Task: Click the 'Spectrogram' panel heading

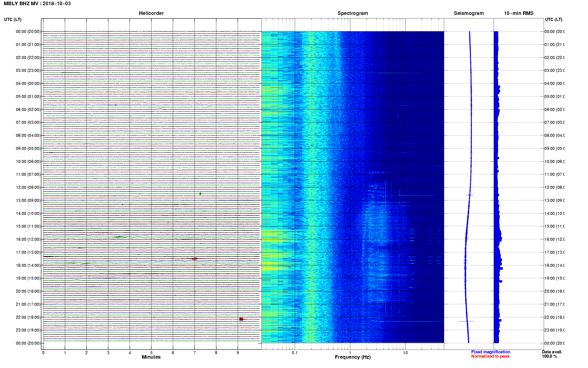Action: [353, 13]
